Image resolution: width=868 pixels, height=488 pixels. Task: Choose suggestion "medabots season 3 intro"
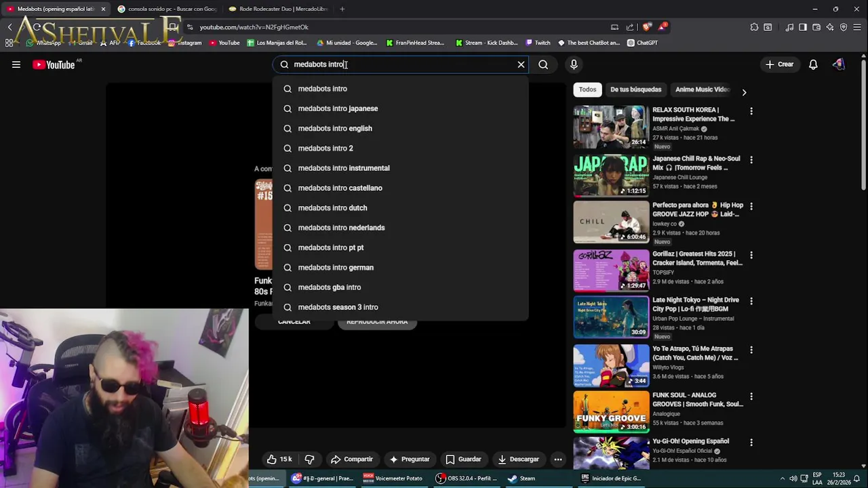[400, 307]
